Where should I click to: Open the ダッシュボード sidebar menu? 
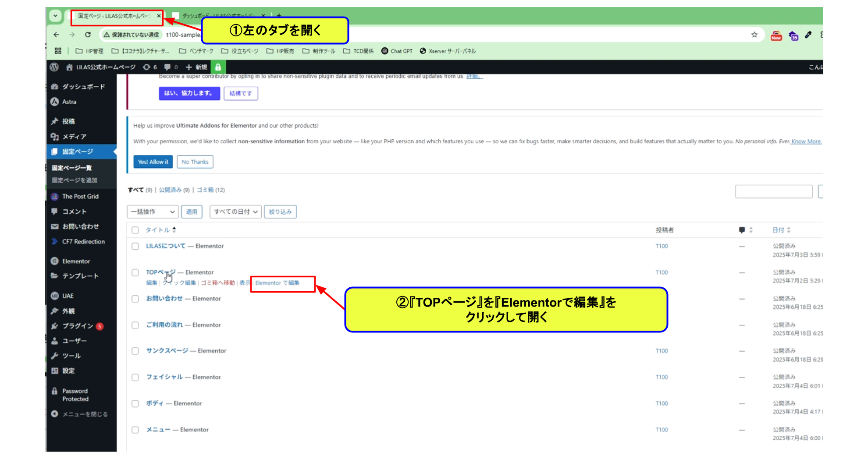pos(82,87)
